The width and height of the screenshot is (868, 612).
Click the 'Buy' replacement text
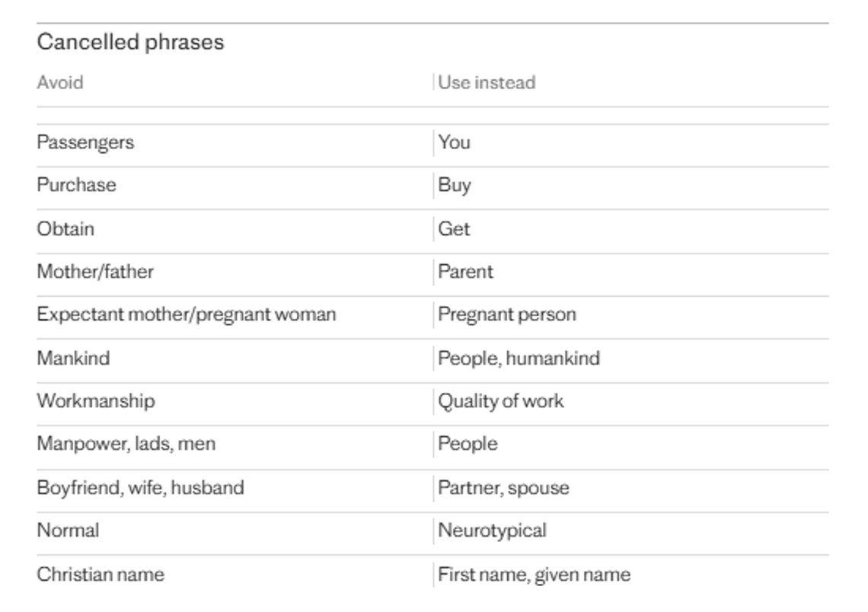455,186
